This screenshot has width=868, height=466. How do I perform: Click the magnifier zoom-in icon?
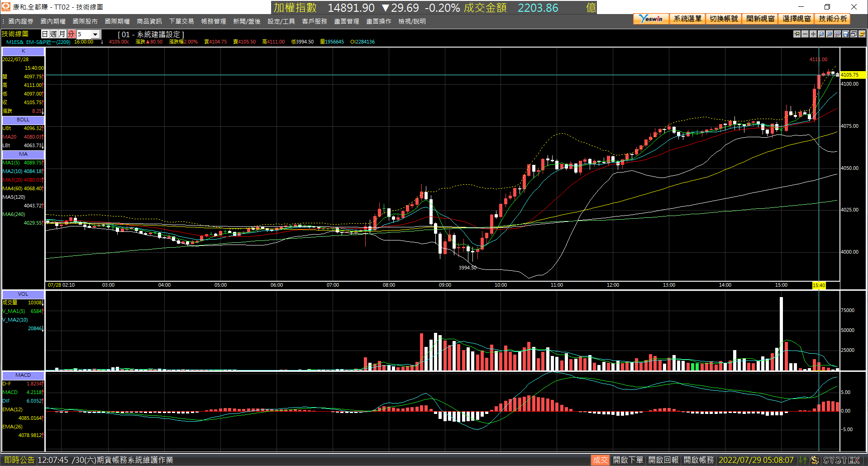(830, 34)
